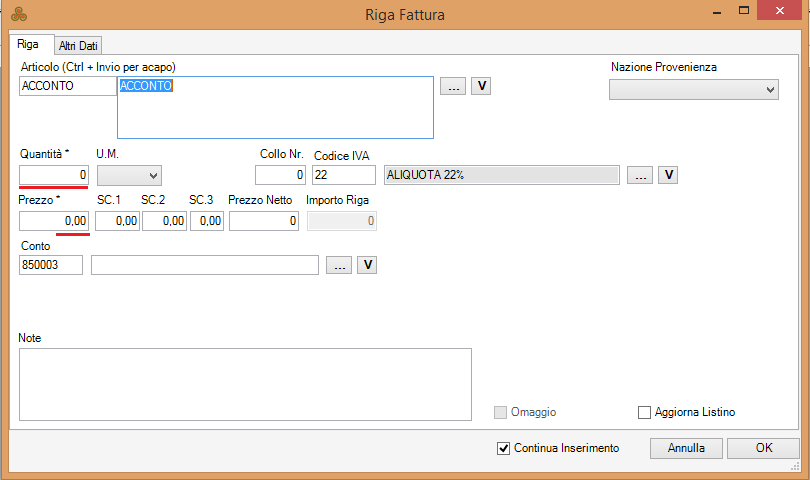The height and width of the screenshot is (480, 810).
Task: Enable the Aggiorna Listino checkbox
Action: point(644,412)
